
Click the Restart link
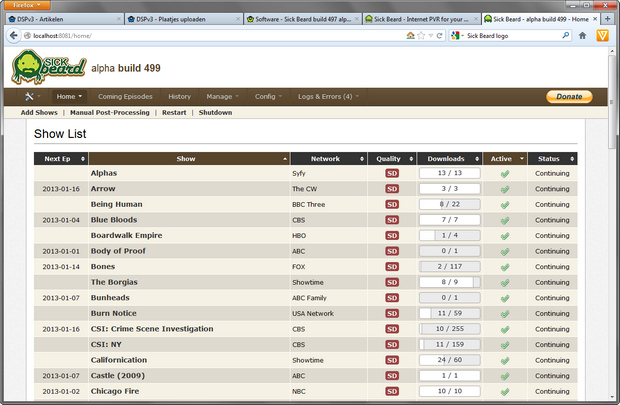[174, 112]
